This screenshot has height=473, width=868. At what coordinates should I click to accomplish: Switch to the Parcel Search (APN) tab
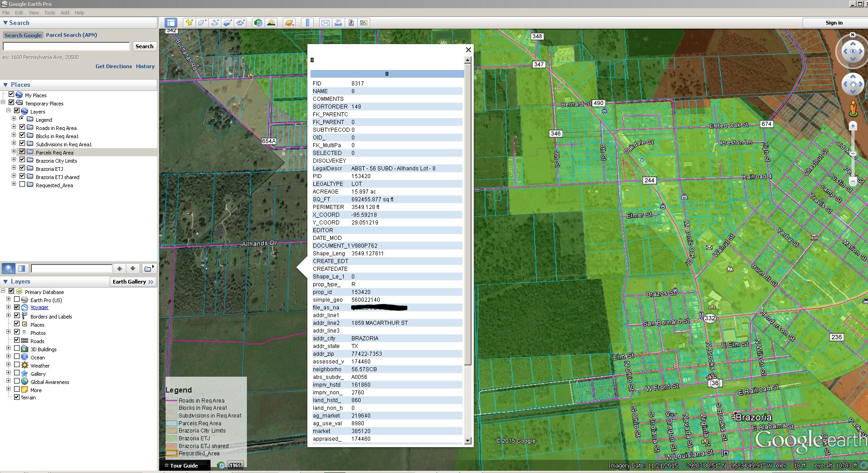click(x=71, y=35)
